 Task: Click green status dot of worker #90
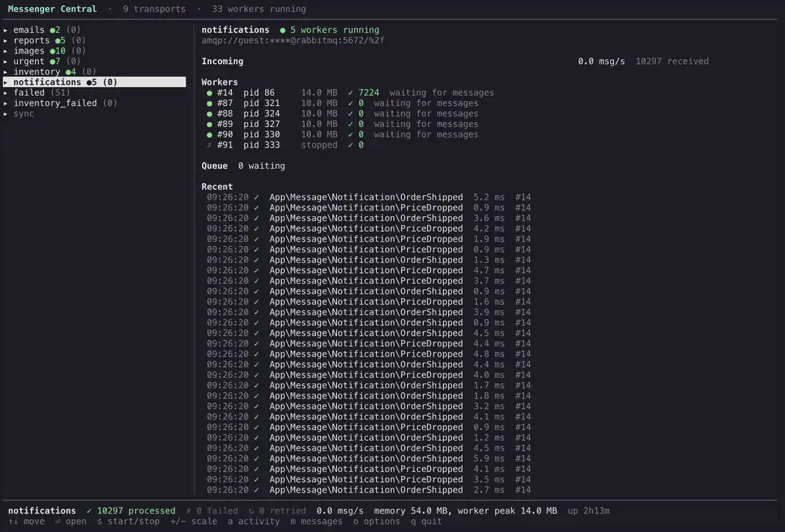(x=209, y=135)
